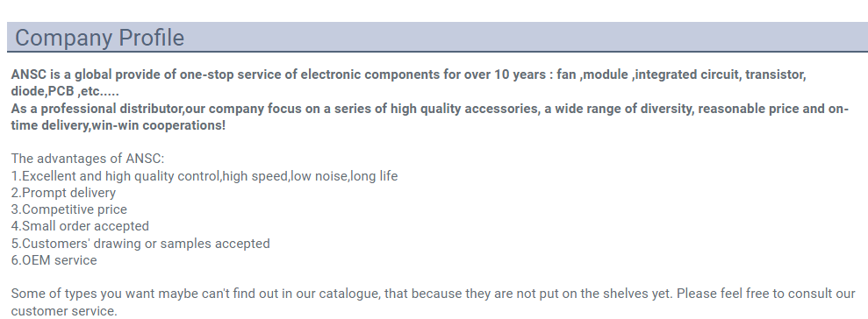The image size is (868, 319).
Task: Click the Company Profile heading
Action: pos(100,38)
